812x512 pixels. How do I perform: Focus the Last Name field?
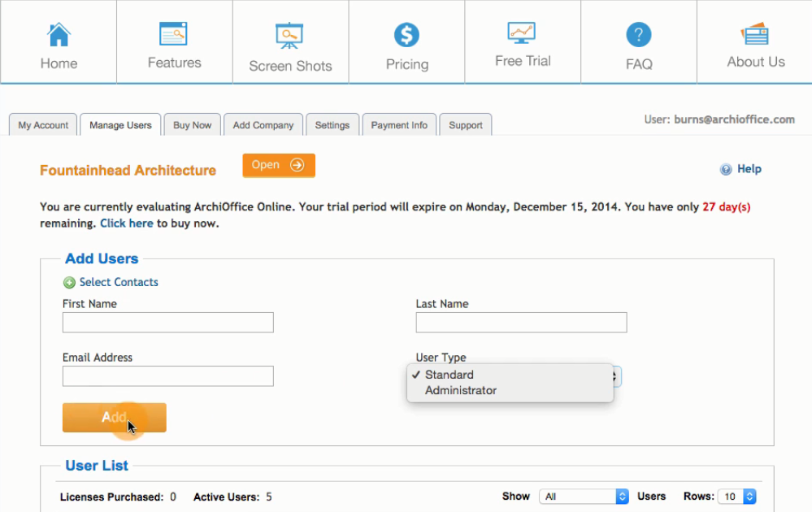521,323
